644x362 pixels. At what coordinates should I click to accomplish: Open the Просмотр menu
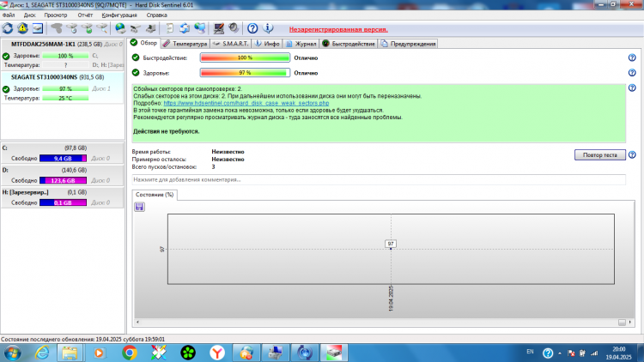pos(56,15)
